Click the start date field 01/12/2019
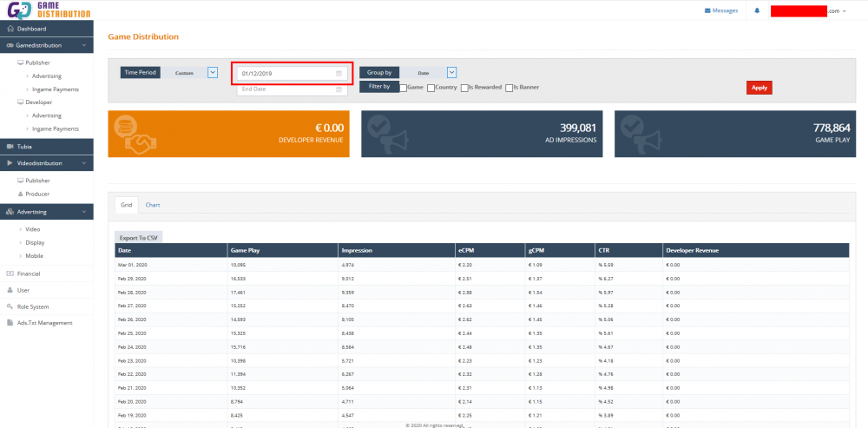Viewport: 868px width, 428px height. (x=293, y=73)
